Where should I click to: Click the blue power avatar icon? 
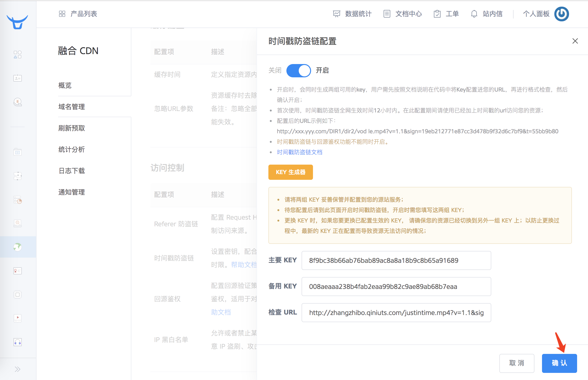click(561, 14)
